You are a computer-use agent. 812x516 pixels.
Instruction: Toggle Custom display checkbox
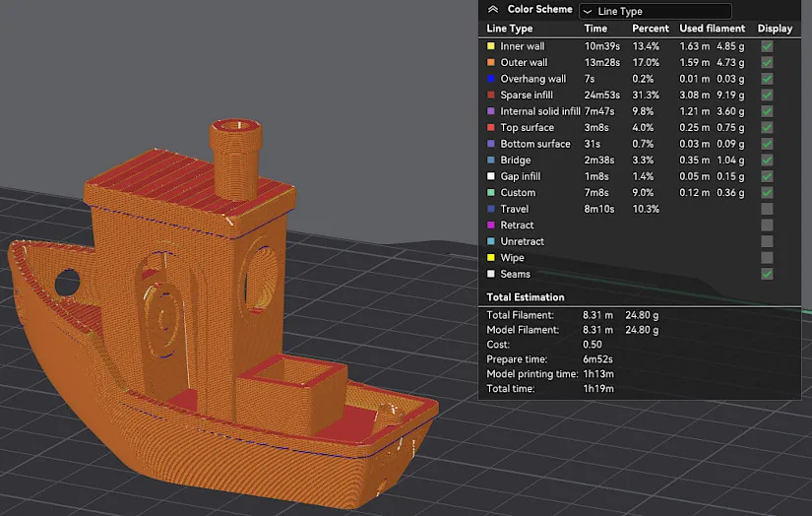[x=767, y=192]
